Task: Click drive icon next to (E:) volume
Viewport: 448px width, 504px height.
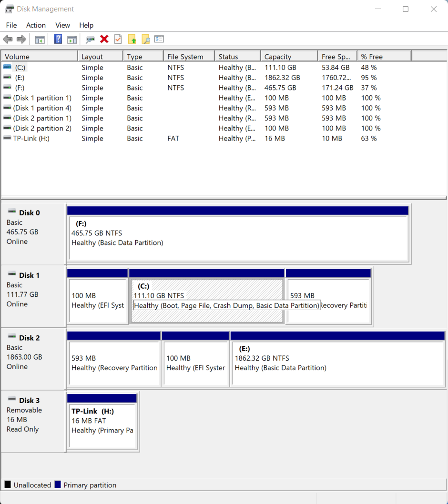Action: (x=8, y=78)
